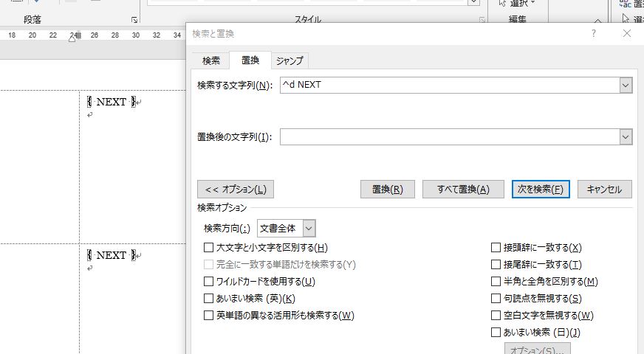This screenshot has width=644, height=354.
Task: Click the second NEXT field in document
Action: click(x=112, y=255)
